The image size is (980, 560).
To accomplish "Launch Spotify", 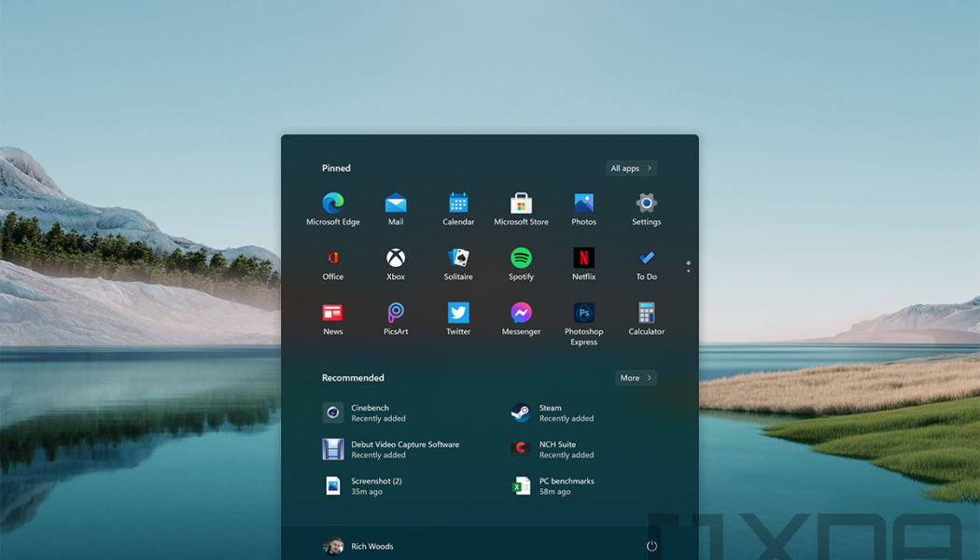I will point(520,262).
